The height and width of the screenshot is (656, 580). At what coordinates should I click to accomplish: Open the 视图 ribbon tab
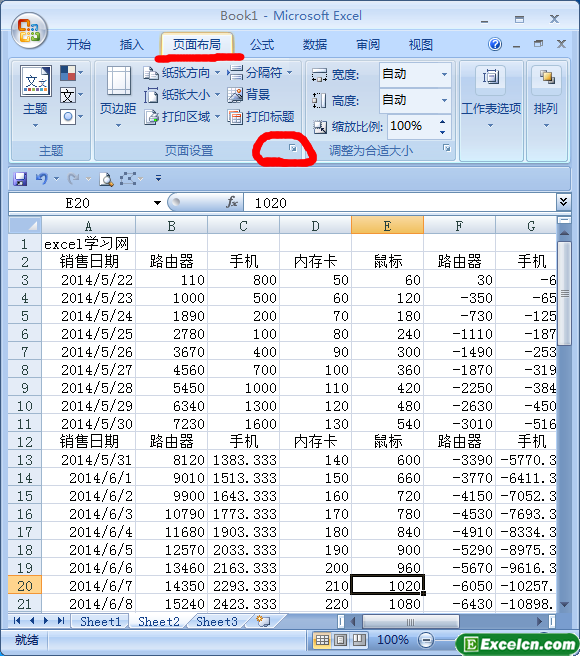pos(421,44)
